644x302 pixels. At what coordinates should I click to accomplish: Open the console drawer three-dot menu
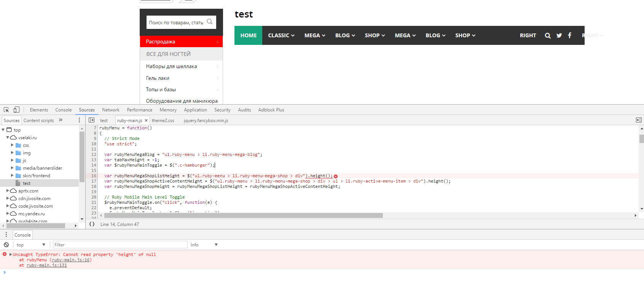pos(6,235)
